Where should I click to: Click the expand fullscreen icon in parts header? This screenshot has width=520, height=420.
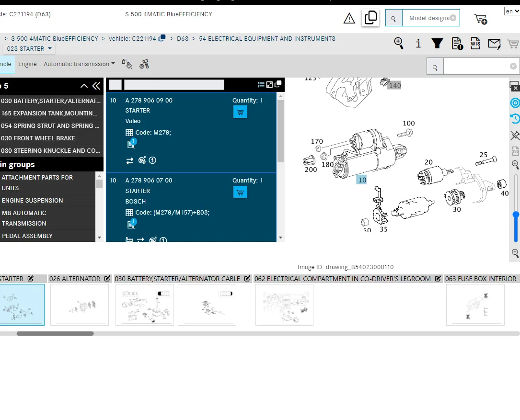click(x=270, y=85)
